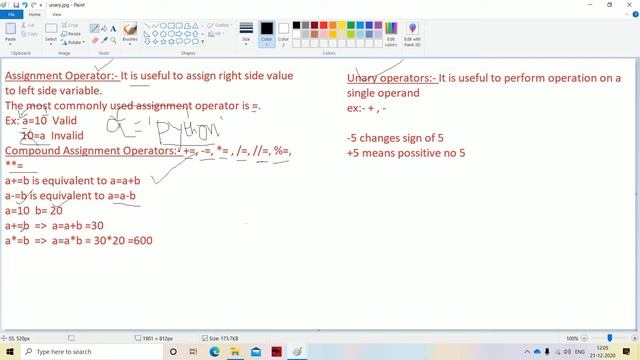Image resolution: width=640 pixels, height=360 pixels.
Task: Click the Resize button
Action: tap(71, 34)
